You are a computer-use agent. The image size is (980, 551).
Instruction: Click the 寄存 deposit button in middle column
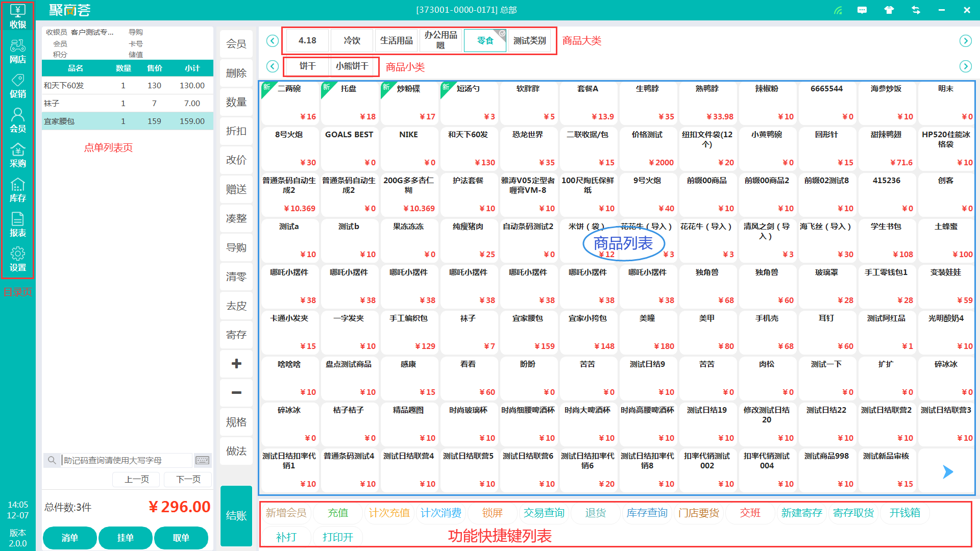pyautogui.click(x=236, y=335)
